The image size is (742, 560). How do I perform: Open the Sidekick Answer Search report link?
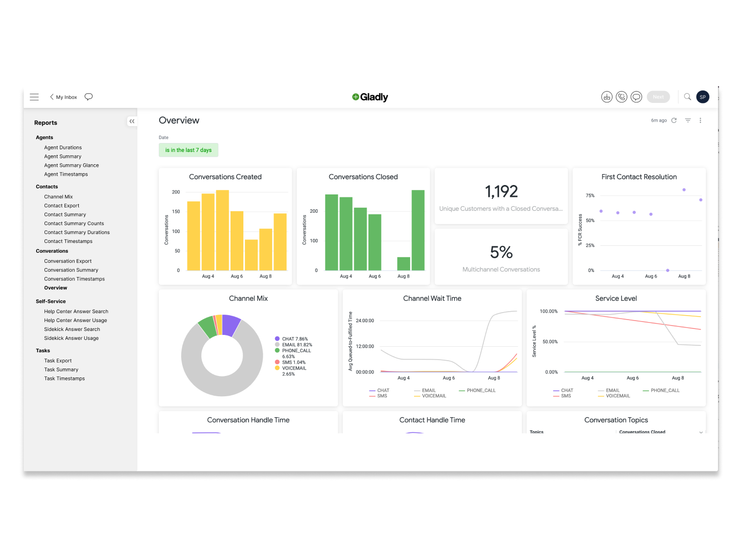72,329
